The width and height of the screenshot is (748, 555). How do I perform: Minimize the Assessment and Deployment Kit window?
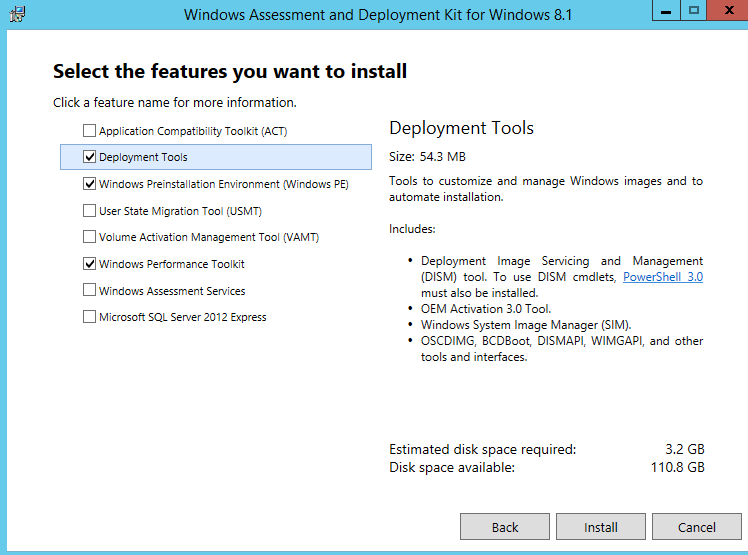coord(665,11)
